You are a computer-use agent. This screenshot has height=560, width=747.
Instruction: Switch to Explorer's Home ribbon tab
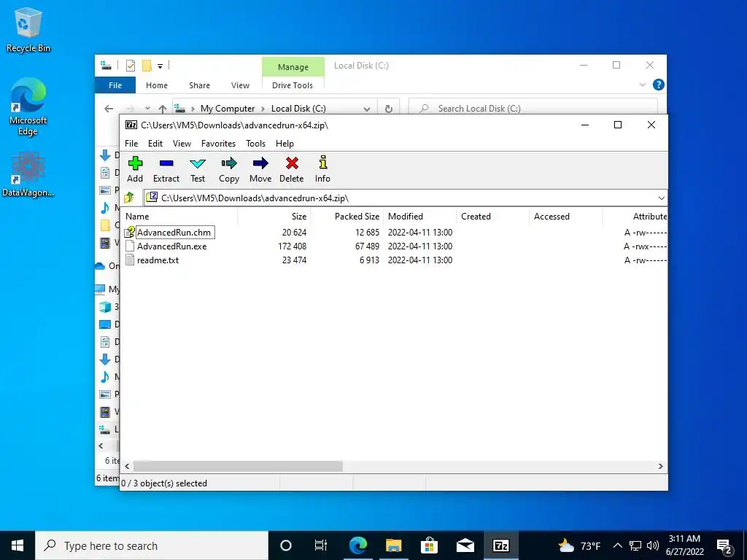click(157, 85)
